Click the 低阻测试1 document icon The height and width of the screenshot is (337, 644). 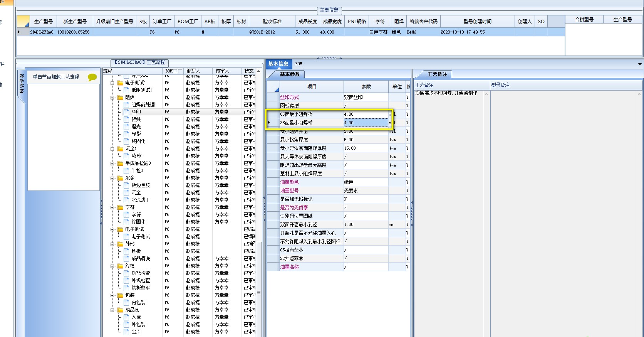tap(126, 90)
